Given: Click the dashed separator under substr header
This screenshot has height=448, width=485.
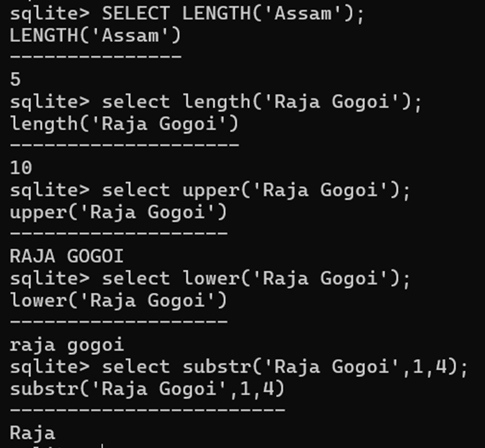Looking at the screenshot, I should [147, 410].
